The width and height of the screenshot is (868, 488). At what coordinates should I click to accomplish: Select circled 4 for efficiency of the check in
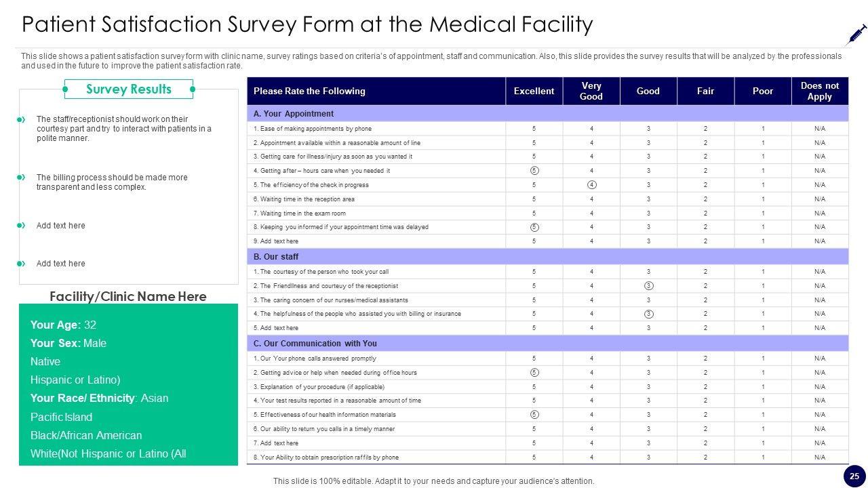tap(591, 185)
